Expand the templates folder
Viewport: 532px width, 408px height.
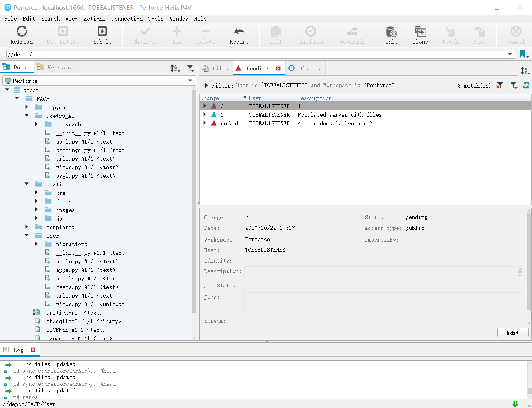click(27, 227)
